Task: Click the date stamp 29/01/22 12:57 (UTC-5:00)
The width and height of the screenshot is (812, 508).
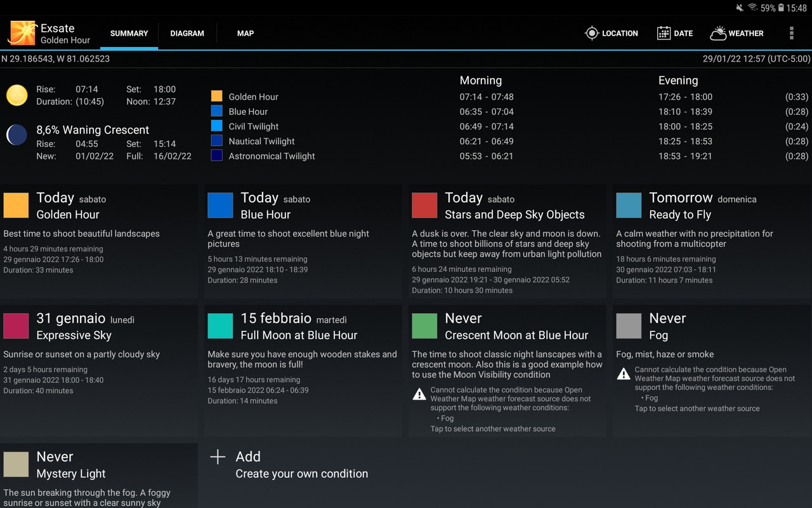Action: (x=756, y=58)
